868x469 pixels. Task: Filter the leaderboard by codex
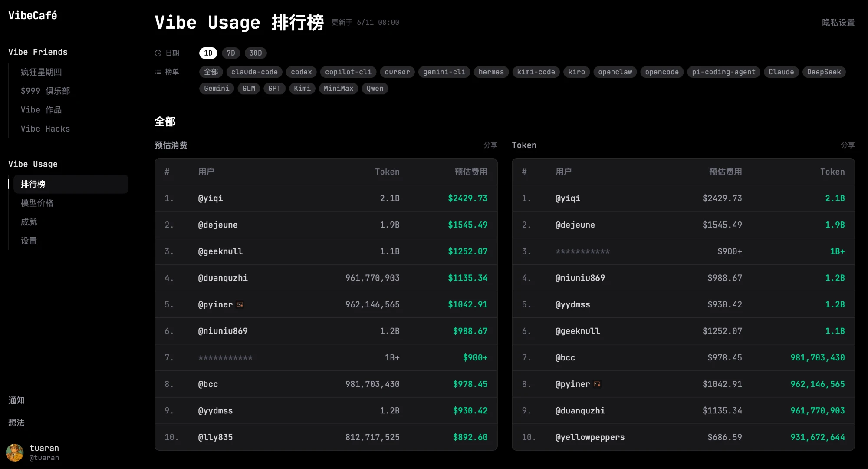(x=301, y=72)
